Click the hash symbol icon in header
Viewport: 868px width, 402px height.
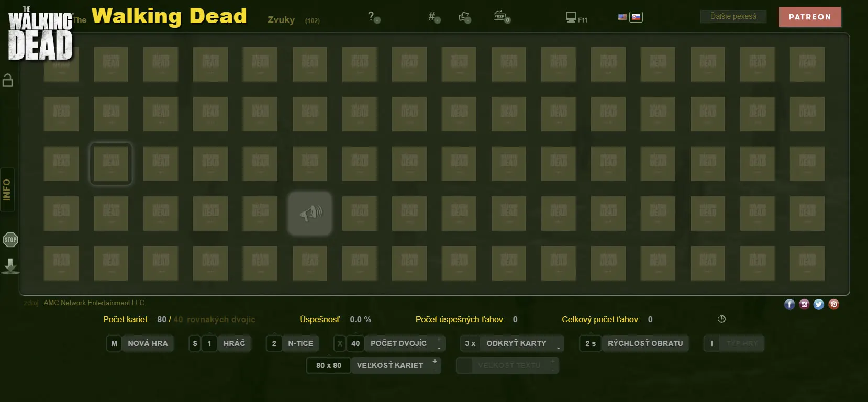(x=433, y=17)
